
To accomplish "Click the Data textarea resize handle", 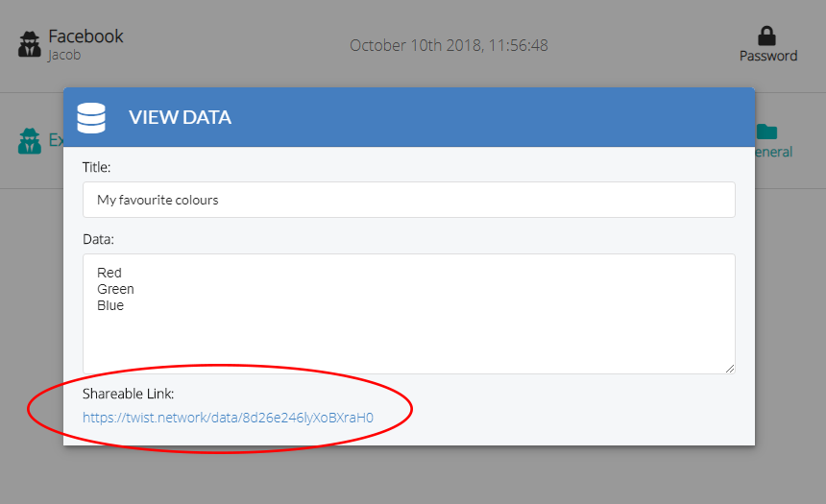I will click(x=730, y=369).
